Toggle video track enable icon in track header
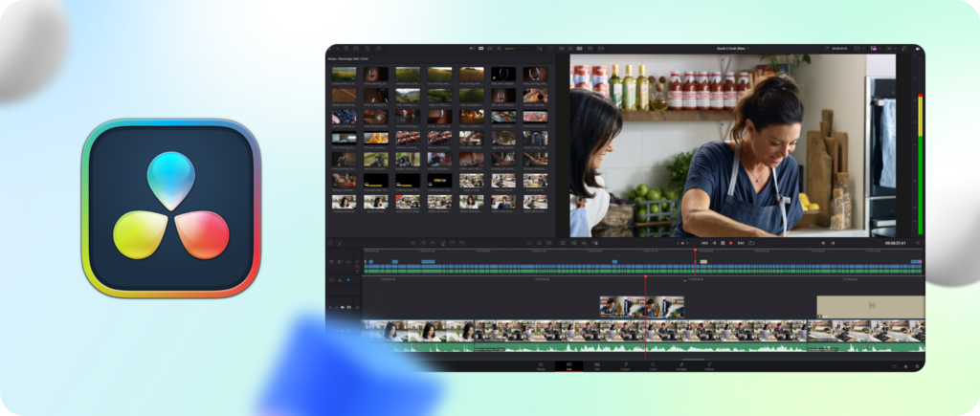 pyautogui.click(x=348, y=307)
